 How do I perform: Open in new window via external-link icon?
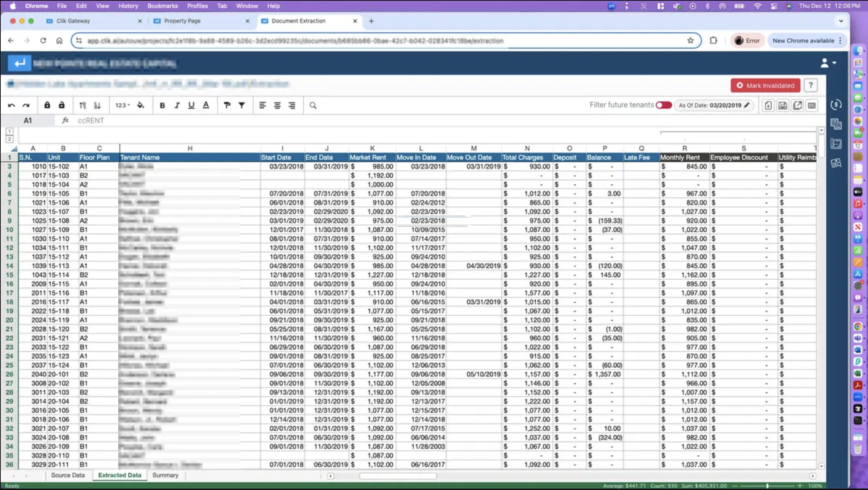coord(797,105)
